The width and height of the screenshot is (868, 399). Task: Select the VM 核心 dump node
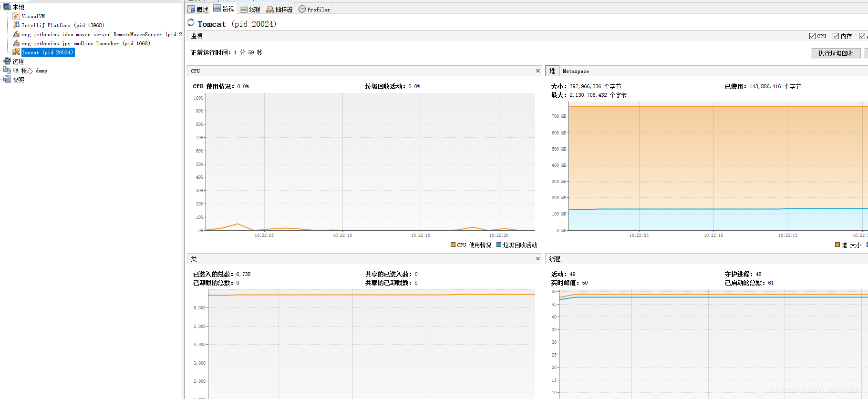(x=30, y=71)
